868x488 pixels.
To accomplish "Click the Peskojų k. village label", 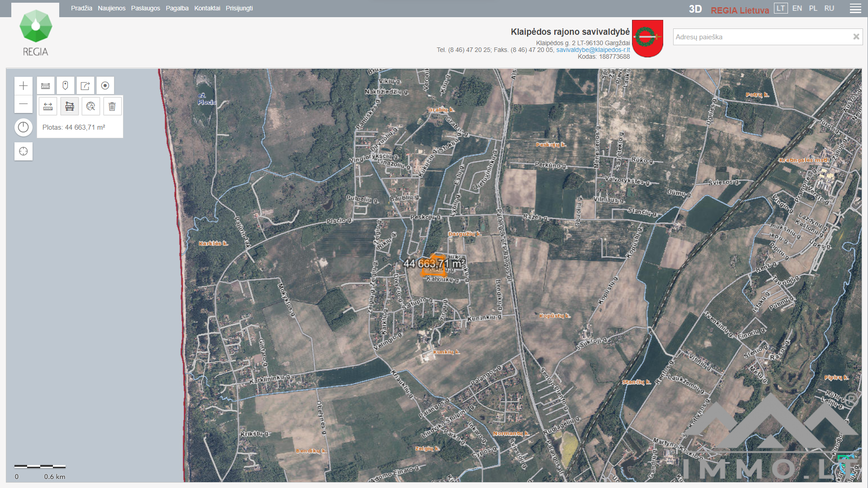I will point(551,145).
